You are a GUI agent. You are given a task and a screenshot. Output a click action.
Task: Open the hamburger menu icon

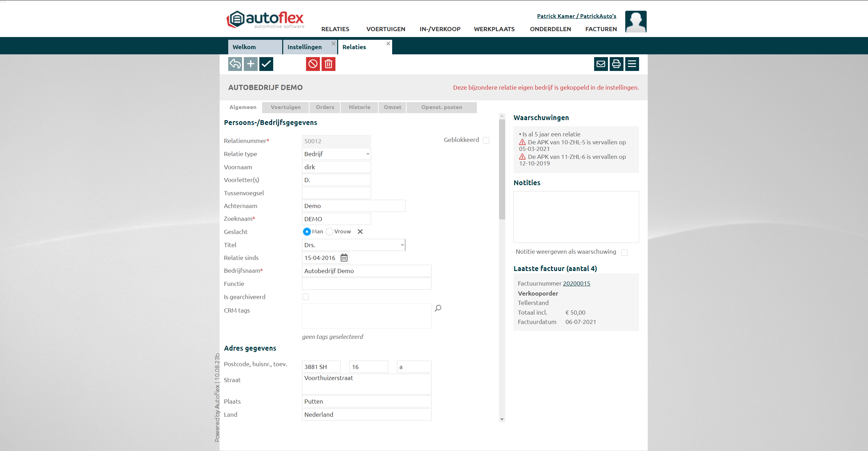(x=632, y=64)
